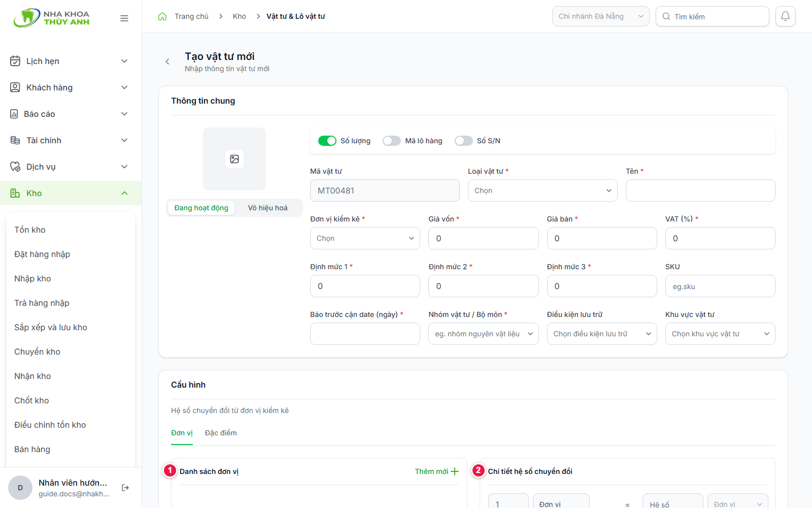Click the Kho breadcrumb link
This screenshot has width=812, height=508.
[240, 16]
